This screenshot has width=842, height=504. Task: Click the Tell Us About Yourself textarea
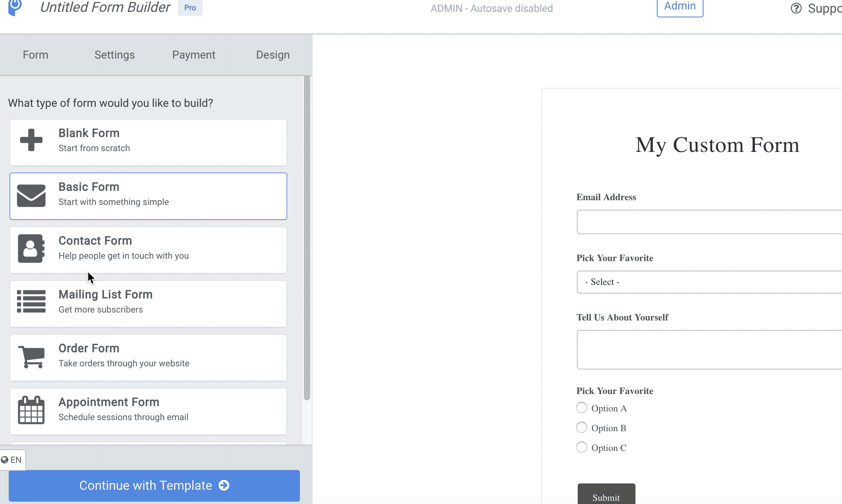point(709,350)
